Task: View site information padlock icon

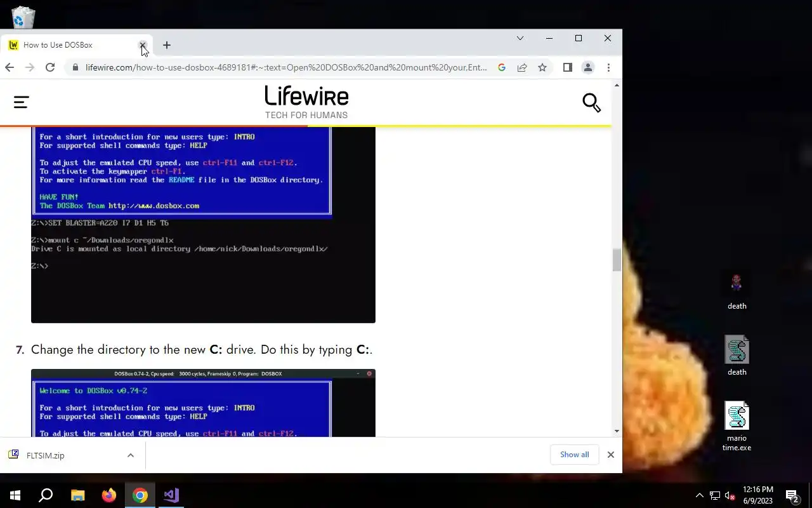Action: [x=75, y=67]
